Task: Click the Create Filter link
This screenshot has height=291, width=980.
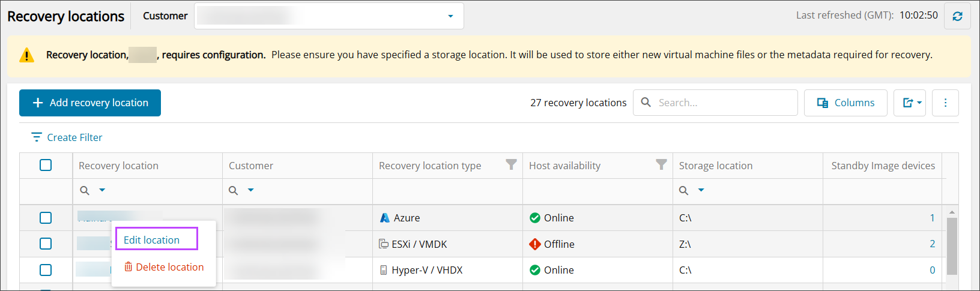Action: tap(67, 137)
